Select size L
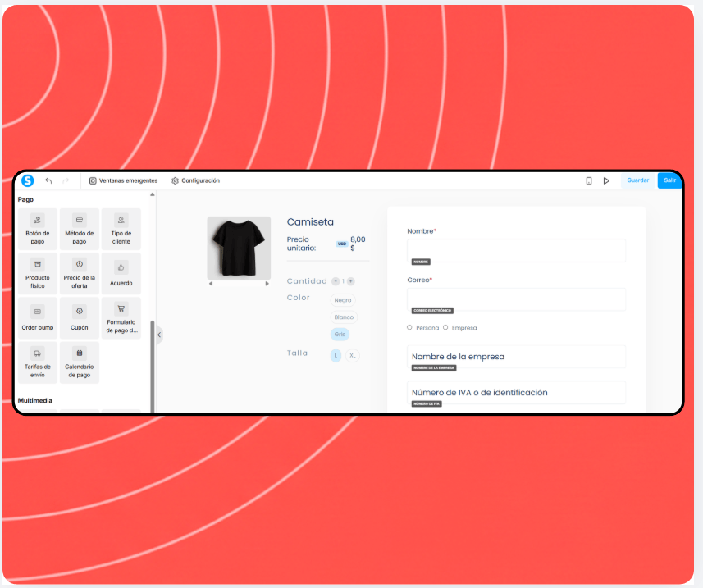The image size is (703, 588). [336, 355]
